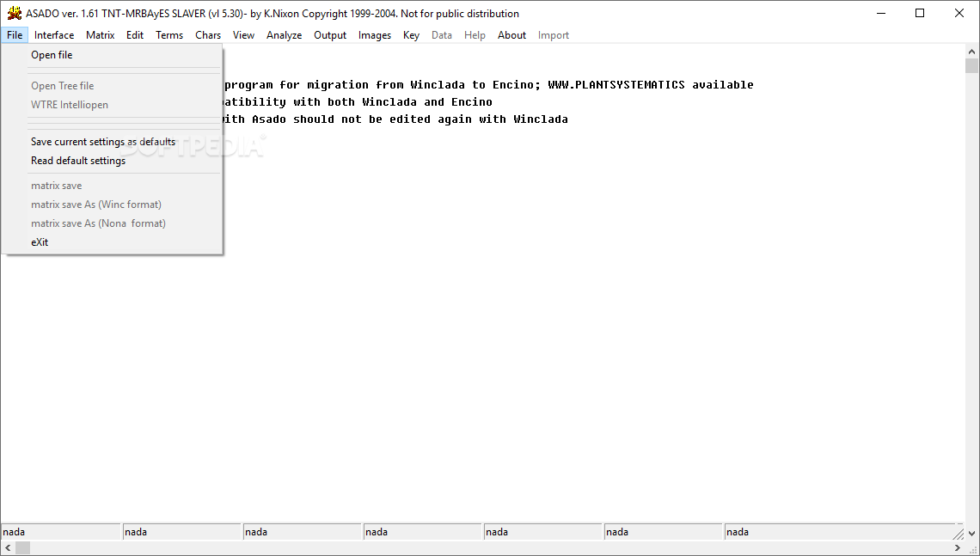Minimize the ASADO window
Viewport: 980px width, 556px height.
(880, 13)
